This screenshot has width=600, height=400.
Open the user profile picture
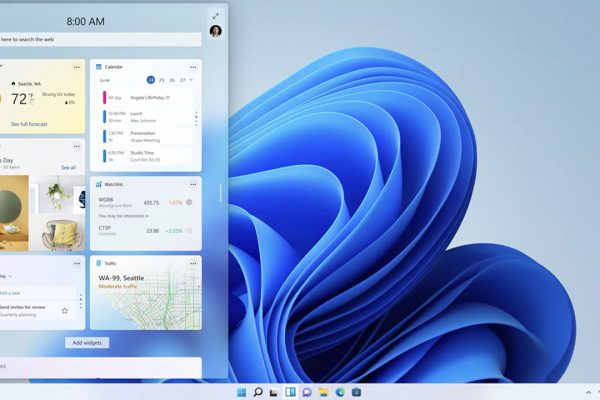click(215, 31)
